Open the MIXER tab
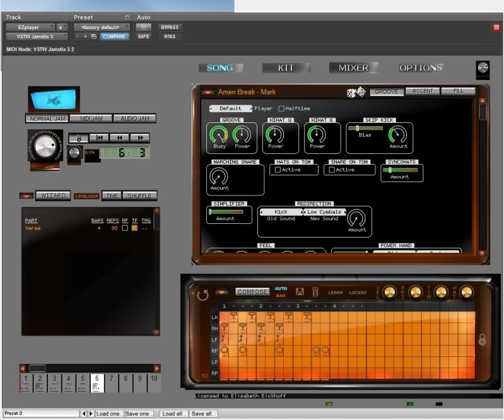504x420 pixels. (353, 68)
